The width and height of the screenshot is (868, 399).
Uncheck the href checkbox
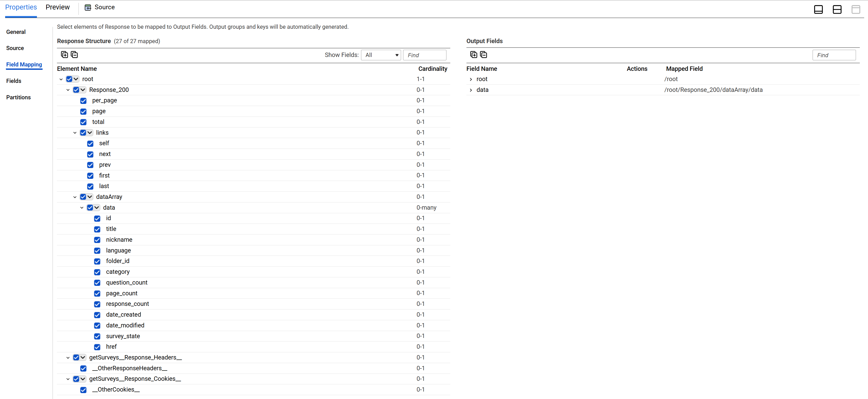pyautogui.click(x=97, y=347)
